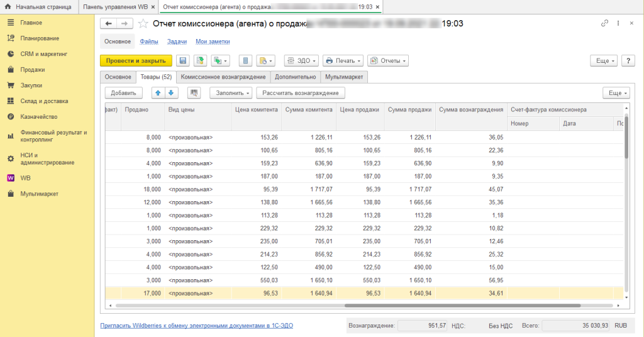Open the Печать dropdown

coord(343,61)
